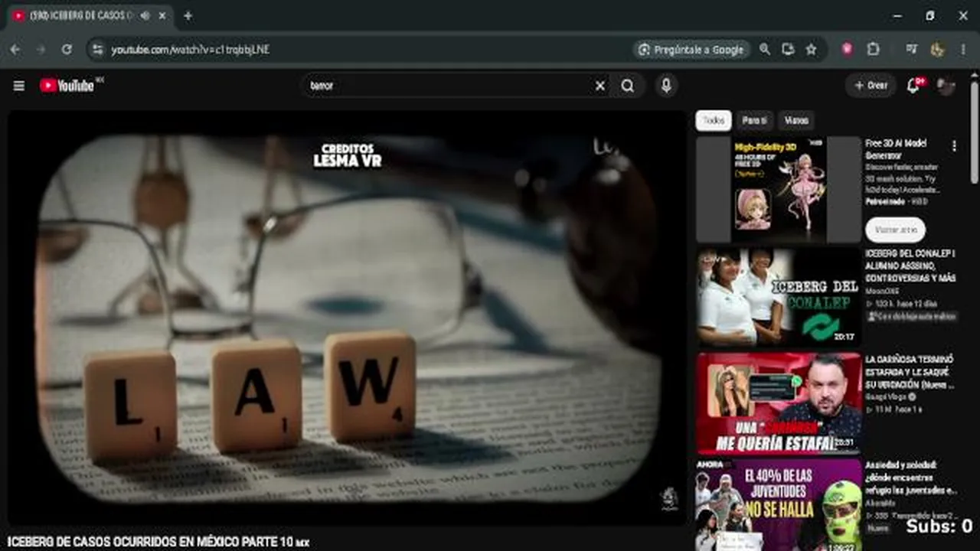Open a new browser tab
This screenshot has width=980, height=551.
click(188, 16)
